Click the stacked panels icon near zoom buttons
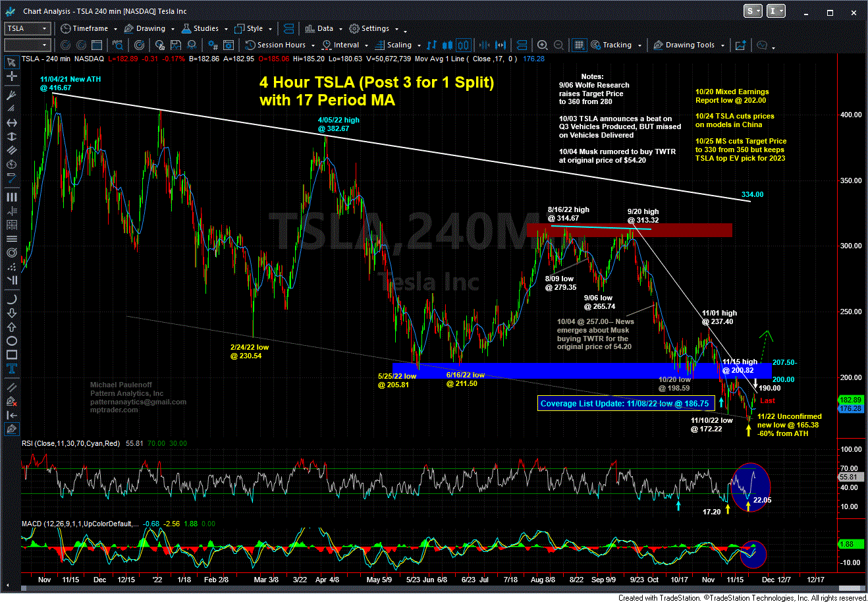Image resolution: width=868 pixels, height=602 pixels. coord(520,45)
